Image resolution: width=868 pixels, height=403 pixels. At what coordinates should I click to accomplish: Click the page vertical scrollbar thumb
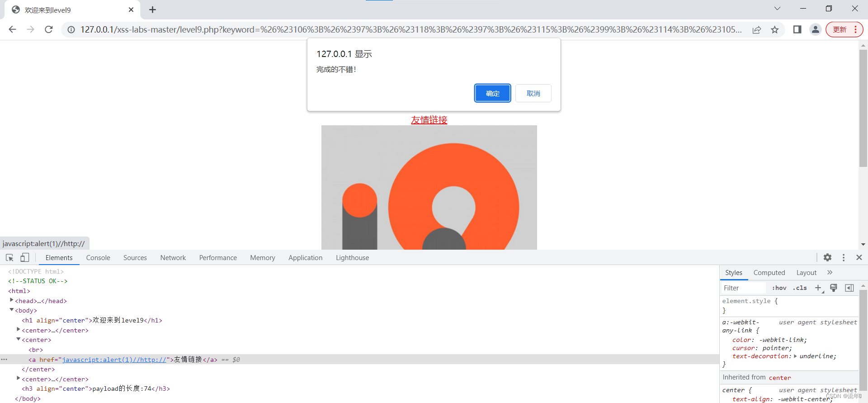863,109
